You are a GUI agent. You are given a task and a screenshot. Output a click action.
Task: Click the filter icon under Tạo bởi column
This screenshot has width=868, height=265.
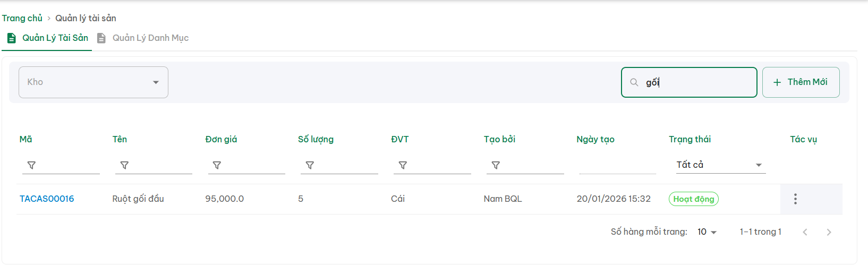[x=496, y=165]
